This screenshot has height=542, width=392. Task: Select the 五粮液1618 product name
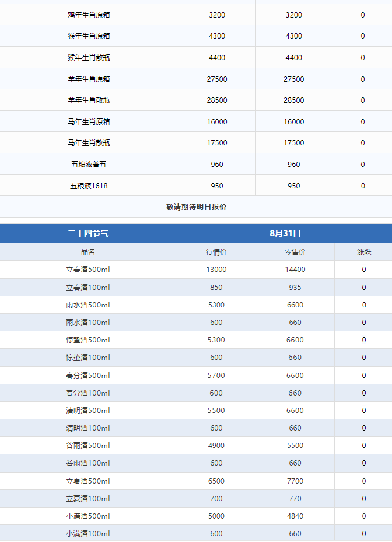(89, 186)
